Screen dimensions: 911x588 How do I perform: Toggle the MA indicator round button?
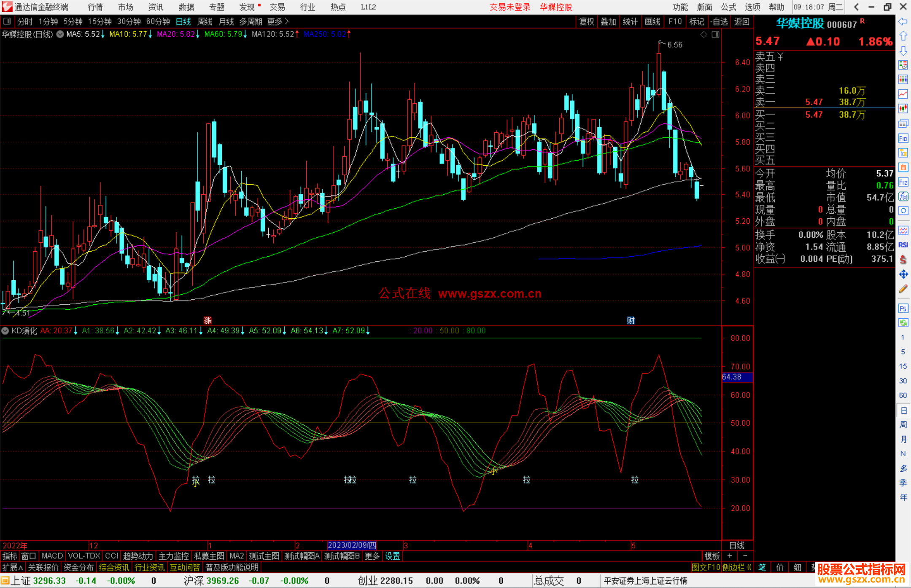pos(60,34)
